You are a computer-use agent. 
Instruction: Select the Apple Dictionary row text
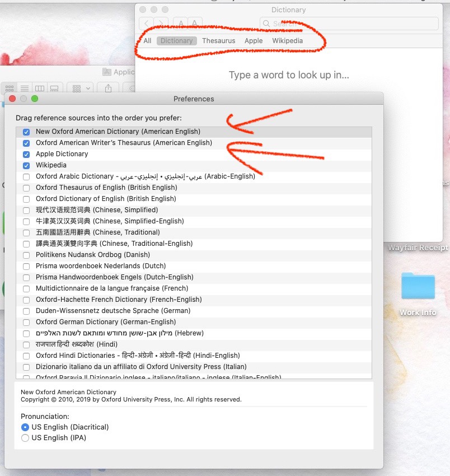point(62,154)
